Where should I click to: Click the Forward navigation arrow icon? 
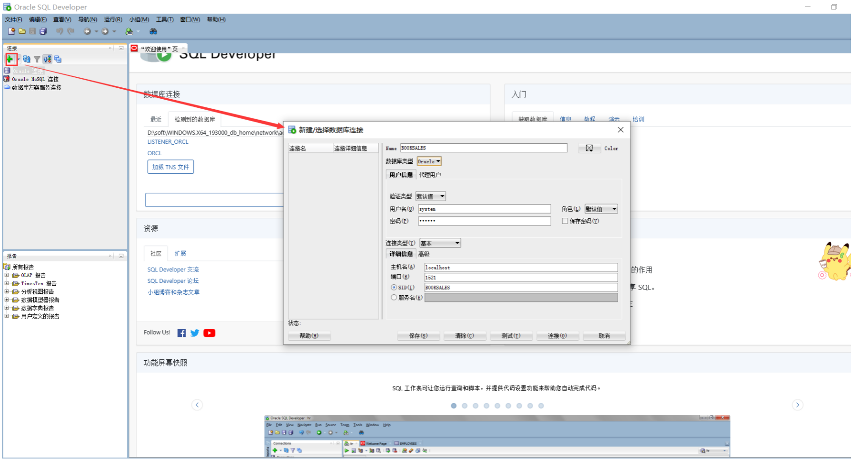coord(105,31)
